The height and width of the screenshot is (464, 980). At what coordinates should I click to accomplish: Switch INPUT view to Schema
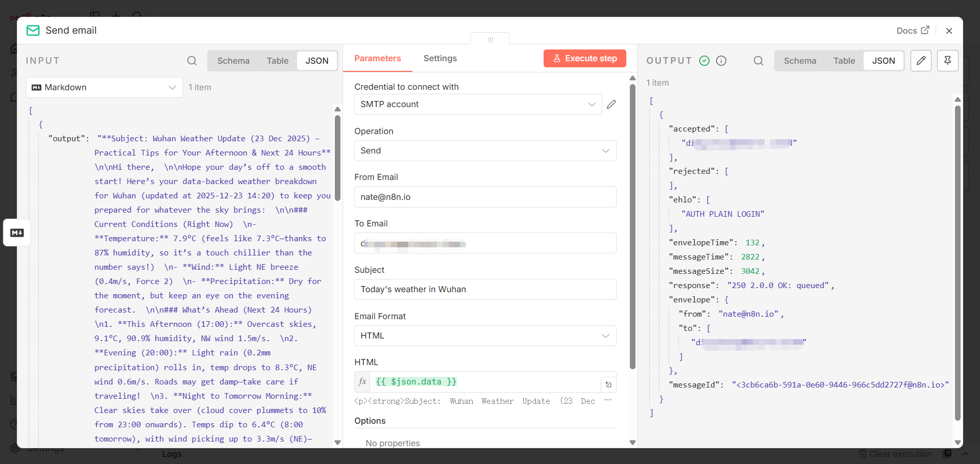coord(233,61)
